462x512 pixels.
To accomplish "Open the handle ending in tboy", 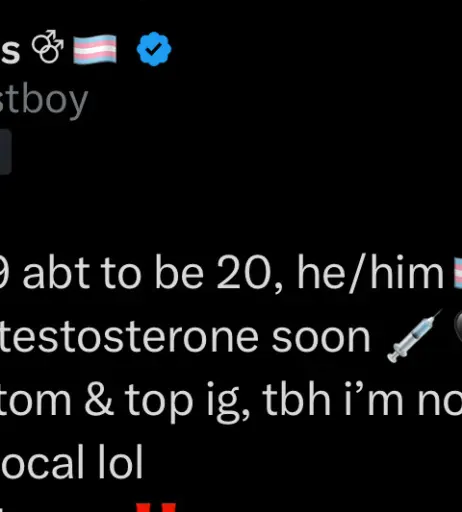I will 44,101.
